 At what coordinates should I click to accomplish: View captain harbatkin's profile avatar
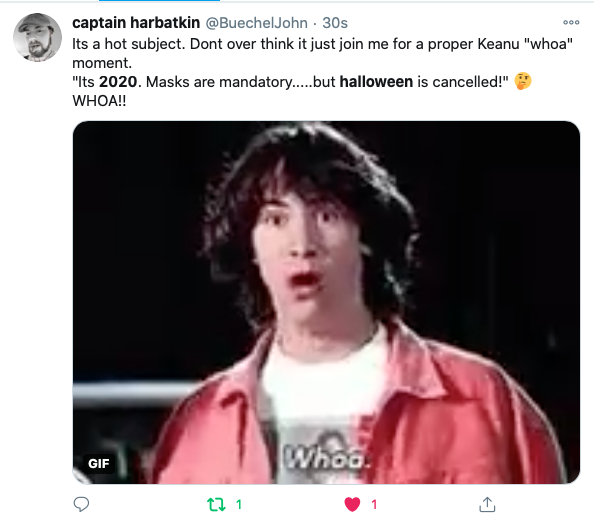tap(37, 38)
